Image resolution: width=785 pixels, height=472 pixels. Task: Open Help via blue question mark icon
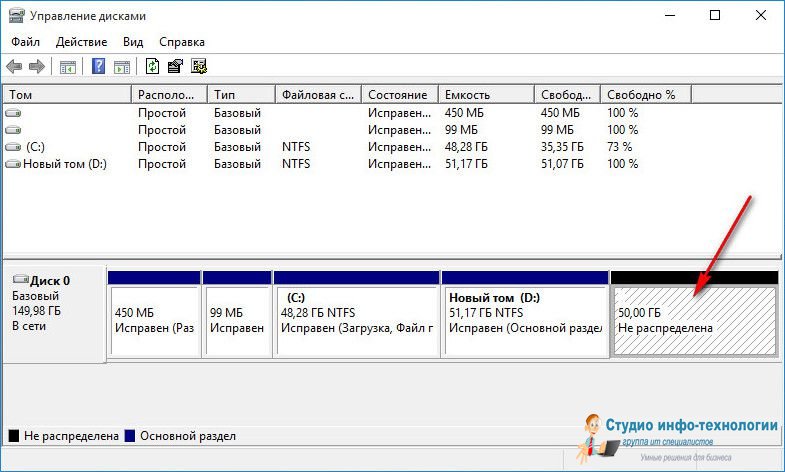click(99, 67)
